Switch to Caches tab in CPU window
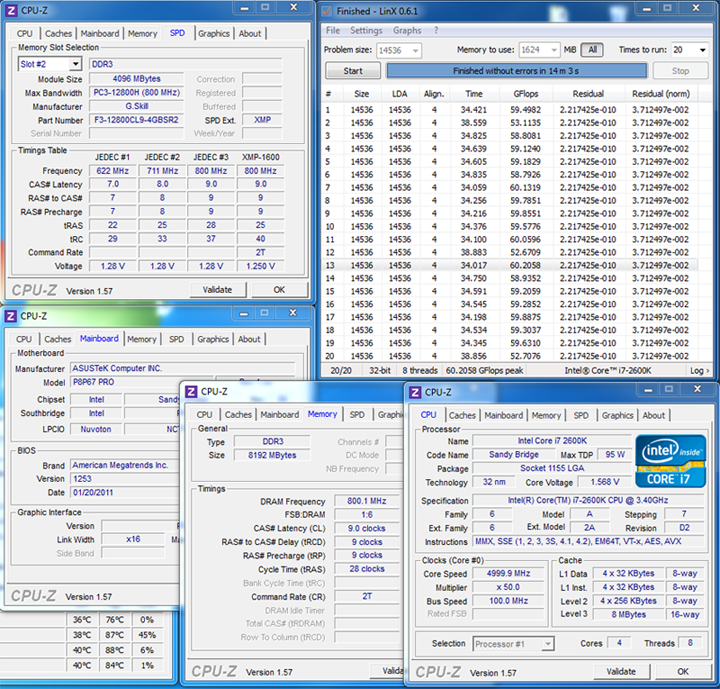Image resolution: width=720 pixels, height=689 pixels. pos(462,415)
